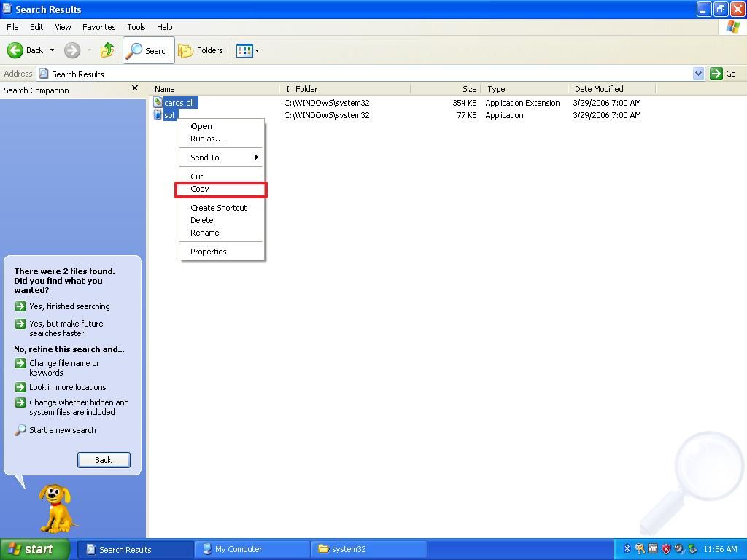Expand the Send To submenu arrow
Viewport: 747px width, 560px height.
[x=257, y=157]
